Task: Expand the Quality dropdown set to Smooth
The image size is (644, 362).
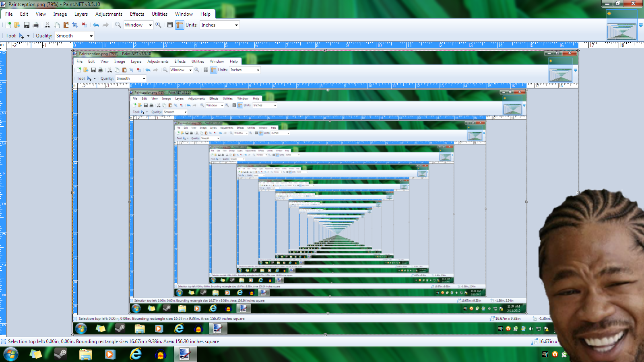Action: point(75,36)
